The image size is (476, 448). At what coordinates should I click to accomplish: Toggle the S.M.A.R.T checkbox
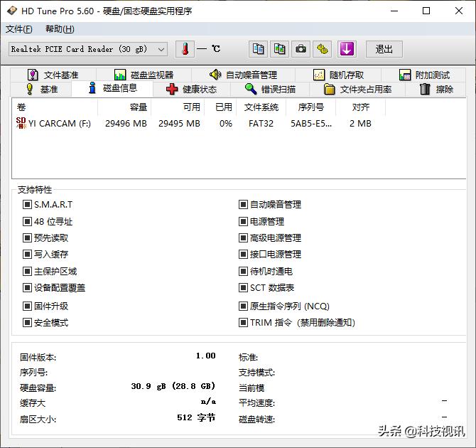click(27, 205)
